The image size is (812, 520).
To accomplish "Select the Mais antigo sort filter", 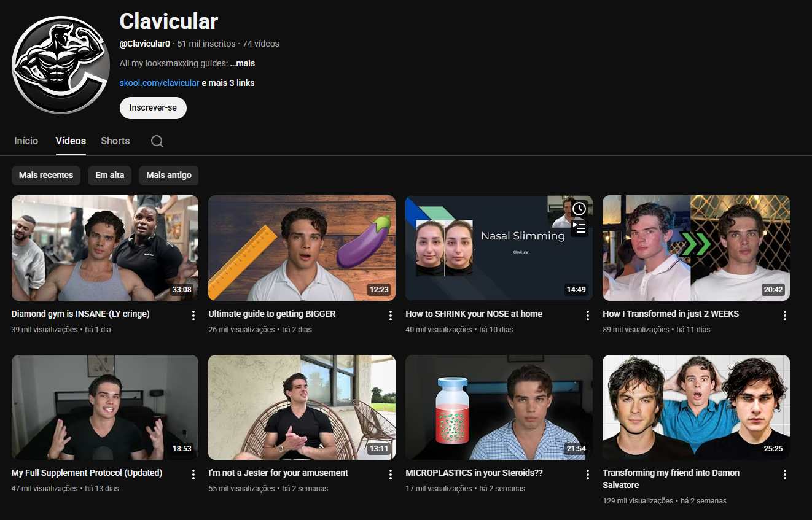I will 168,175.
